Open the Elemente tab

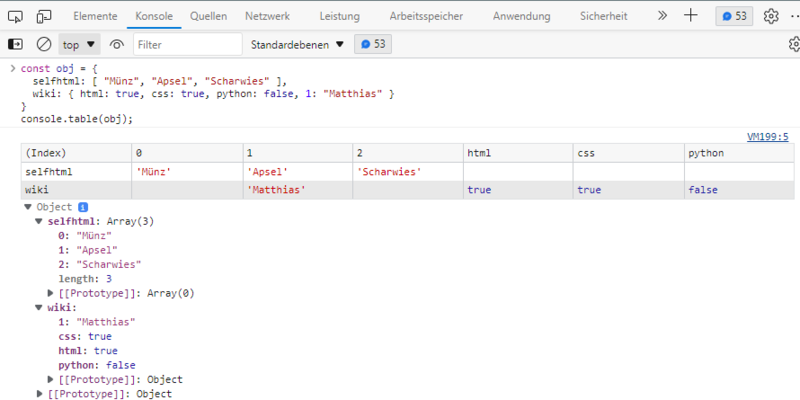click(x=95, y=16)
